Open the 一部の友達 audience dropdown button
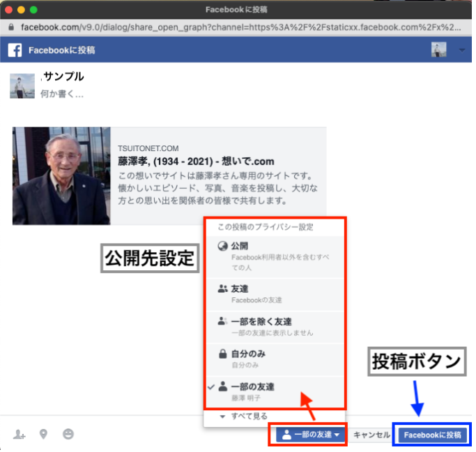 click(311, 435)
